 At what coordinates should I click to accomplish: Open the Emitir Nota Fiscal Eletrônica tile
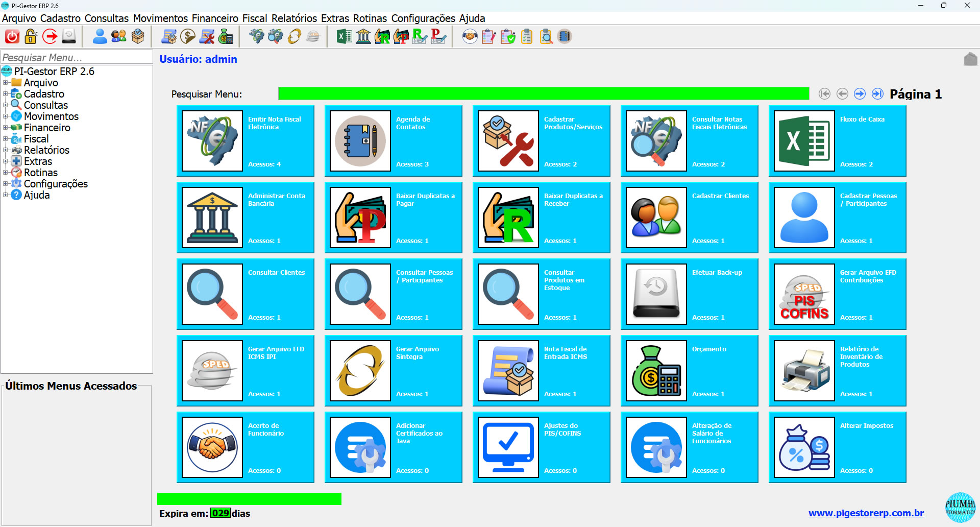pos(245,141)
